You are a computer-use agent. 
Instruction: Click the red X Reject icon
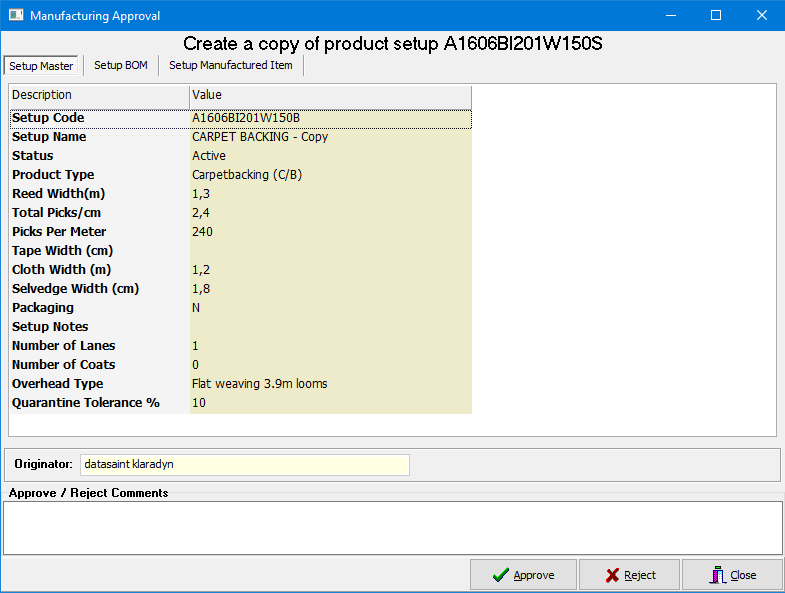(612, 575)
